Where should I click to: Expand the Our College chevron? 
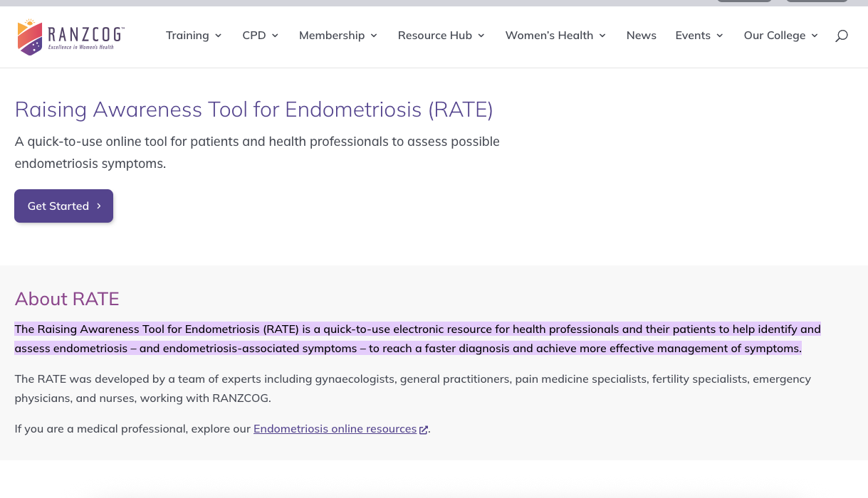pyautogui.click(x=814, y=35)
